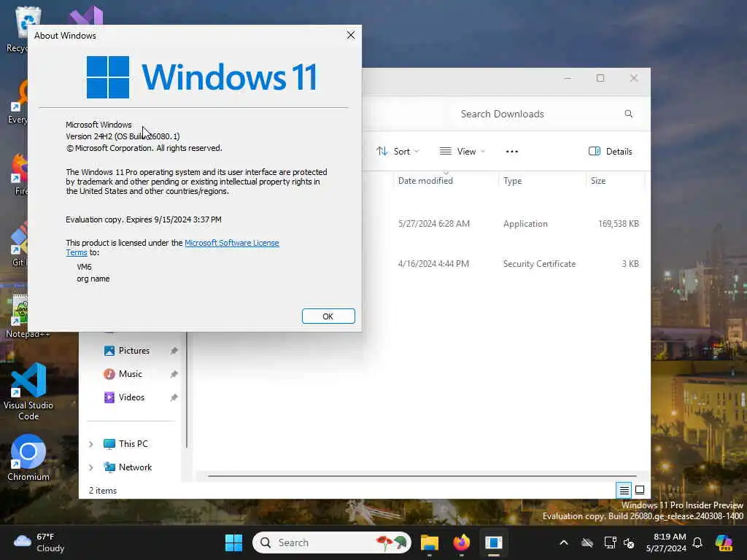
Task: Open the notification bell icon
Action: (x=697, y=542)
